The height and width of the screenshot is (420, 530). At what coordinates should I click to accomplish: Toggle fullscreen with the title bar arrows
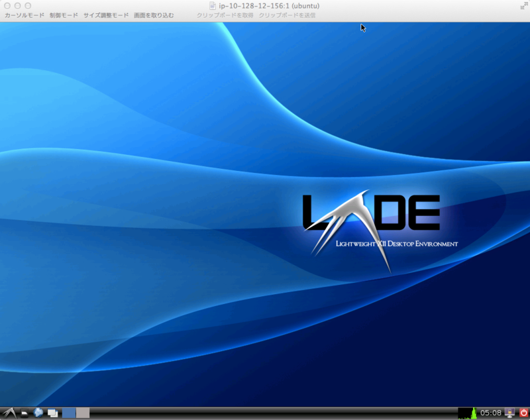coord(523,6)
